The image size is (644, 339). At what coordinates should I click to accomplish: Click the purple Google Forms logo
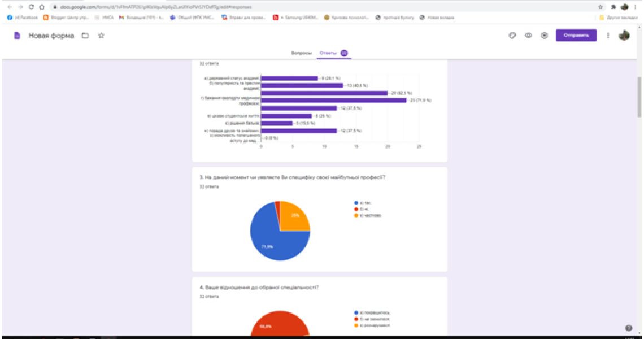click(x=17, y=36)
